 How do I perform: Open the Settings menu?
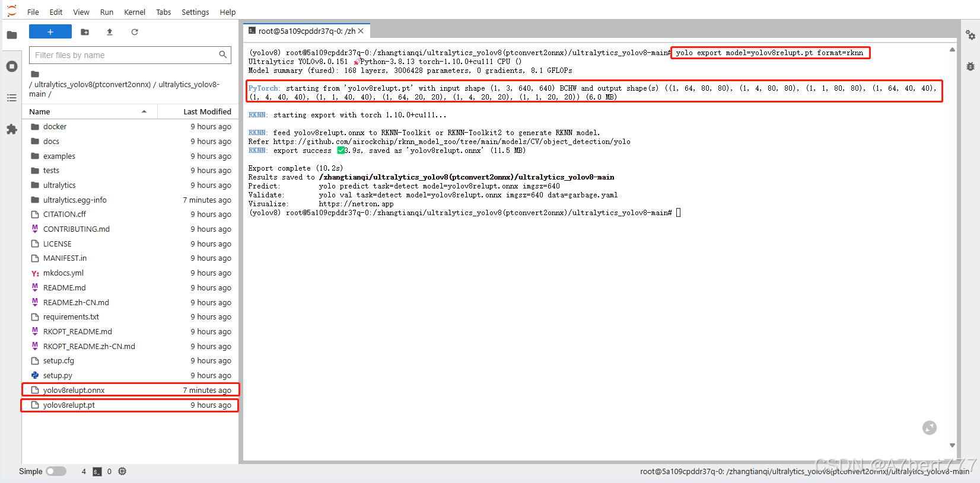pos(195,12)
